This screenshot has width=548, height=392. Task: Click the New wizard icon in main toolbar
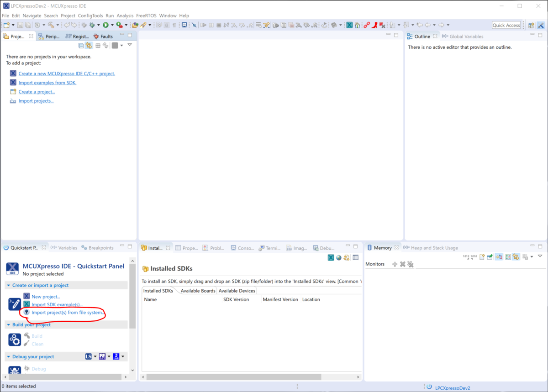pos(6,25)
